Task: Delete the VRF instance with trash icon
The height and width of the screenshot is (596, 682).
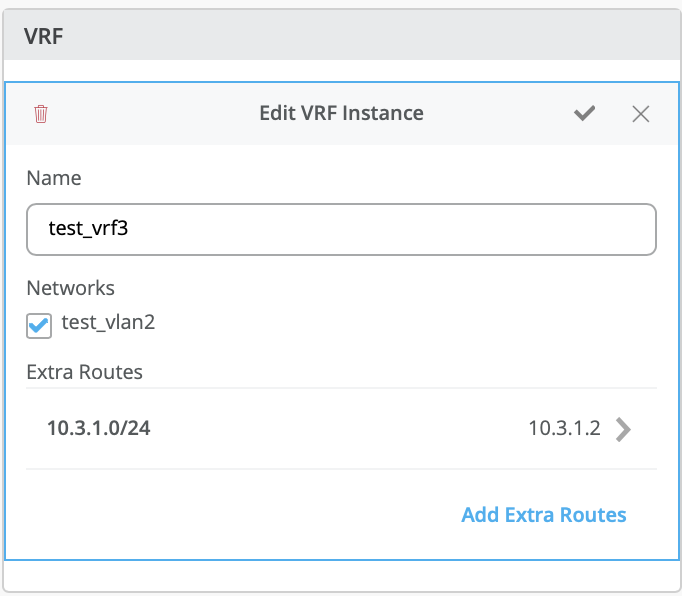Action: point(41,113)
